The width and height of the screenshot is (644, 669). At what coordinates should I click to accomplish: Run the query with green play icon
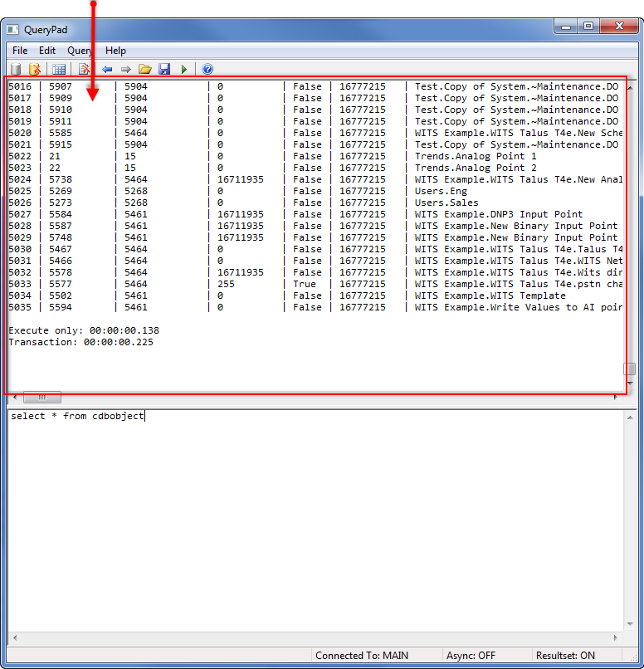[184, 69]
